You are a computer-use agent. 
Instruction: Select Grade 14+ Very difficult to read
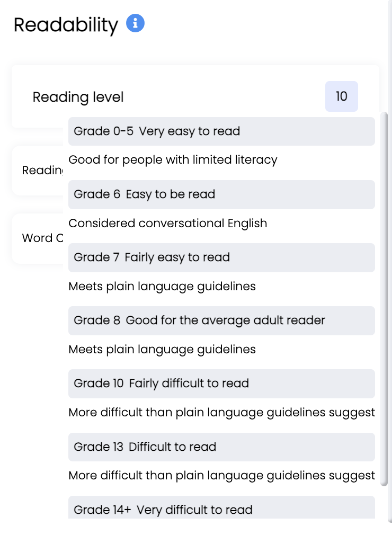coord(221,507)
